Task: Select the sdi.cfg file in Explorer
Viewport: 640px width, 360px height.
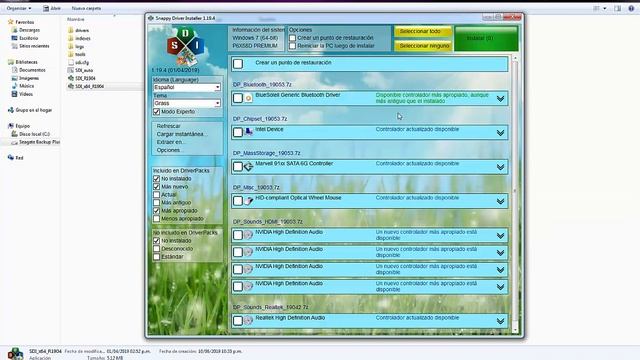Action: click(78, 62)
